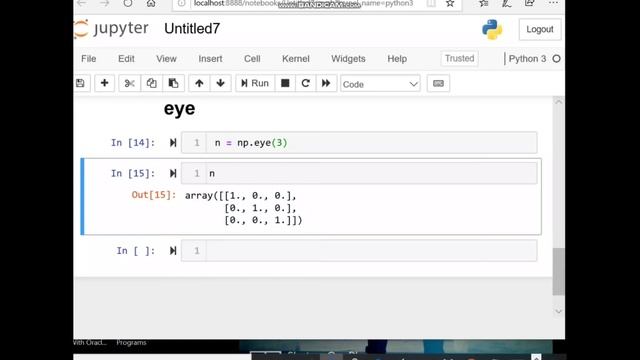This screenshot has width=640, height=360.
Task: Paste cells below icon
Action: (173, 83)
